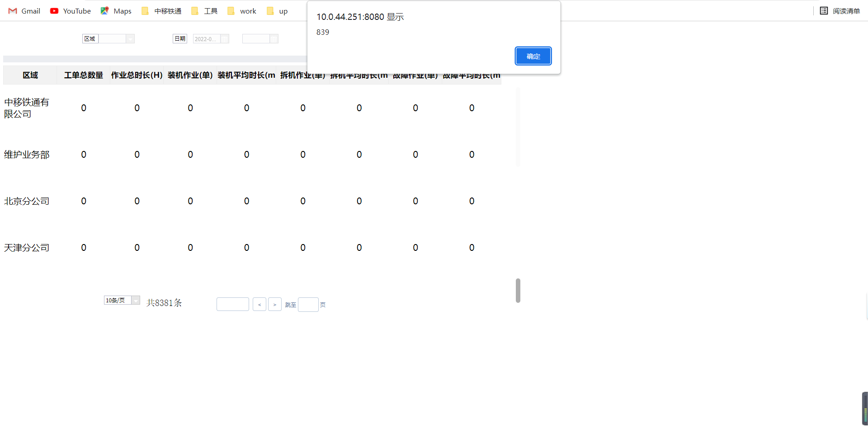Open the 工具 bookmark folder
This screenshot has height=428, width=868.
pos(205,11)
